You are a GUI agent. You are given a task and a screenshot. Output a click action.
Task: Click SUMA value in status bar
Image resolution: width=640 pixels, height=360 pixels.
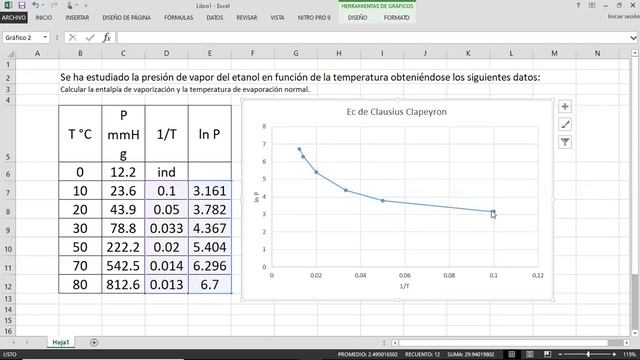coord(471,354)
